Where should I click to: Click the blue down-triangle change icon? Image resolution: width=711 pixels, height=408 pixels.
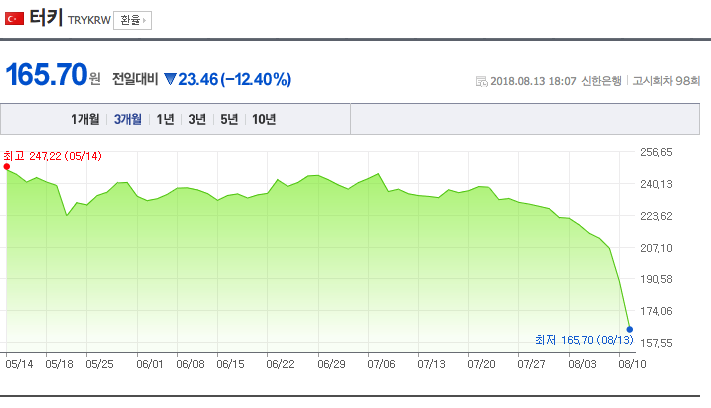pos(169,78)
